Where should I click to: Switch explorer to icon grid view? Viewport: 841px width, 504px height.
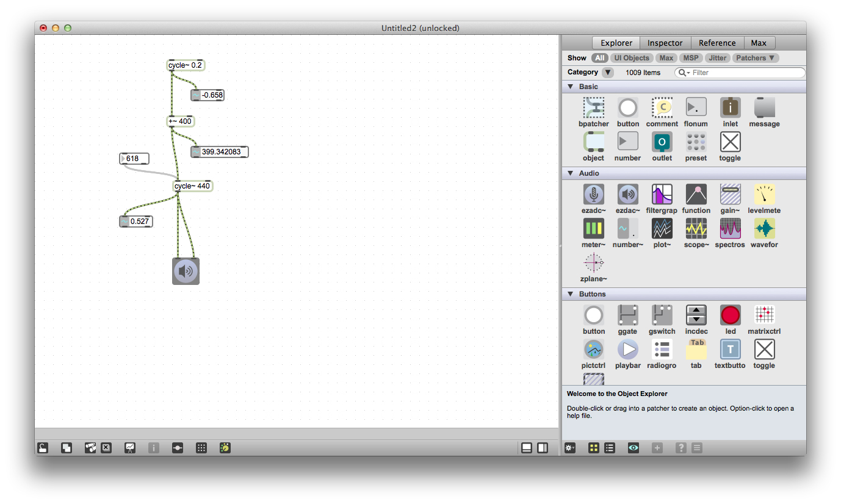tap(593, 448)
